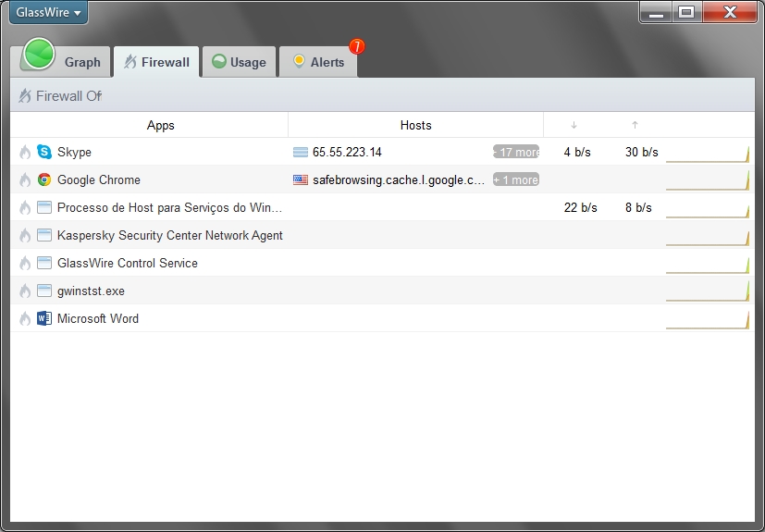Click Google Chrome's mini traffic graph
This screenshot has height=532, width=765.
pyautogui.click(x=708, y=180)
